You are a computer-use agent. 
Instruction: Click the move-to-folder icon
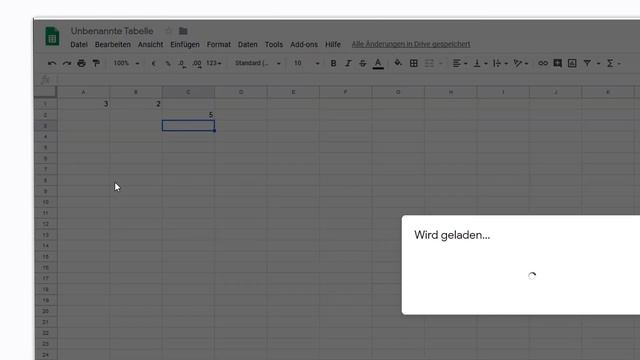pyautogui.click(x=183, y=31)
